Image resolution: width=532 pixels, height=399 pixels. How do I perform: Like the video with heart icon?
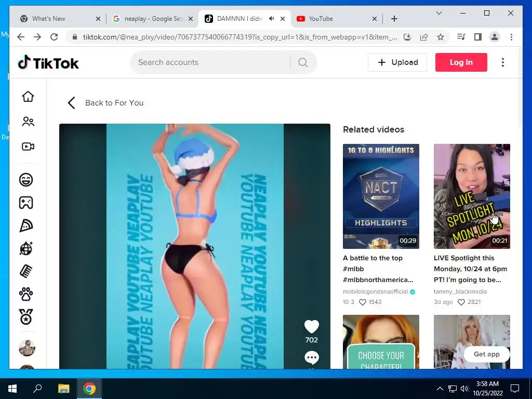(x=312, y=327)
